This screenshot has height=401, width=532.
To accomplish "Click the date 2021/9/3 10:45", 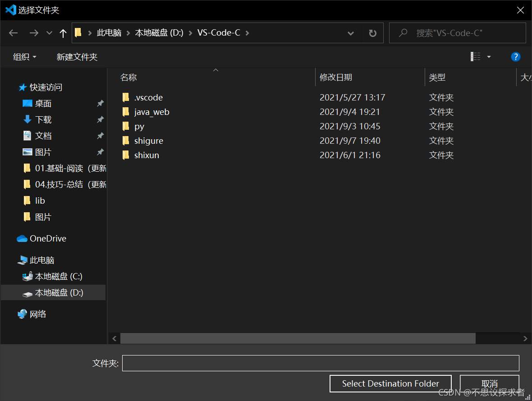I will tap(350, 127).
